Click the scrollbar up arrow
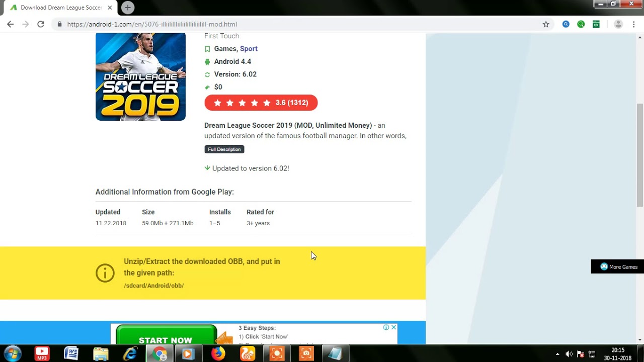The width and height of the screenshot is (644, 362). 640,37
